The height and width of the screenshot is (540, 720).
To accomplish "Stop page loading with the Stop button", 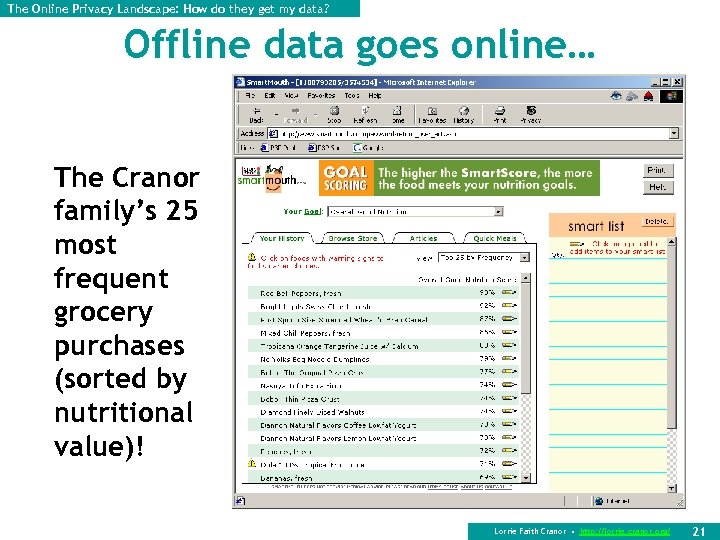I will 334,115.
